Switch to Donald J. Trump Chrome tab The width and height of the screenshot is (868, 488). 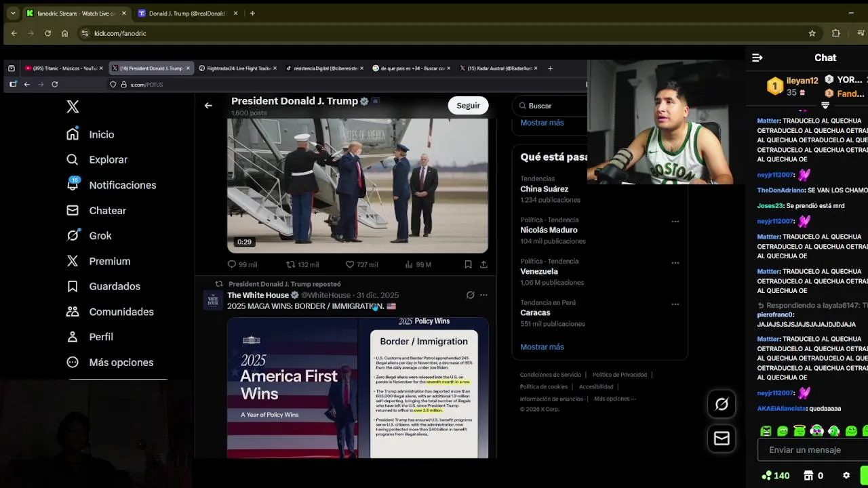186,13
